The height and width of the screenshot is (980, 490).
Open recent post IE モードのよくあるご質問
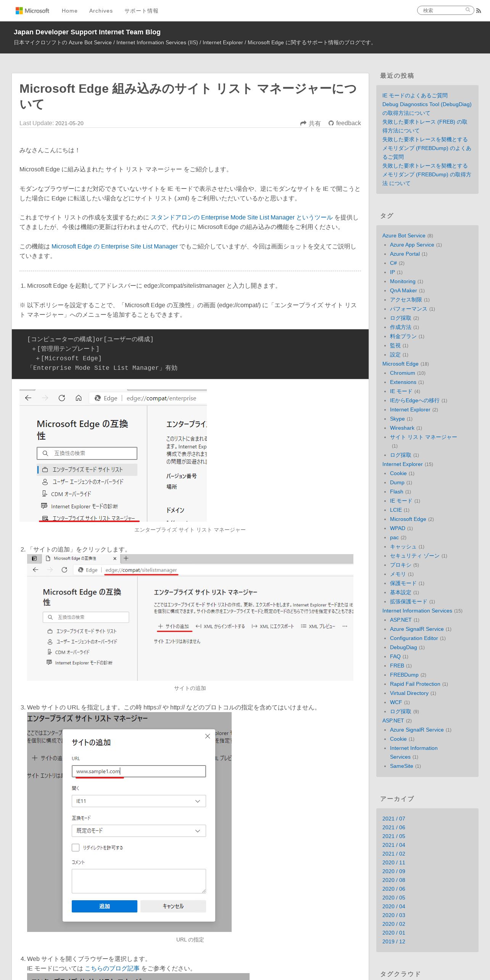(x=415, y=95)
